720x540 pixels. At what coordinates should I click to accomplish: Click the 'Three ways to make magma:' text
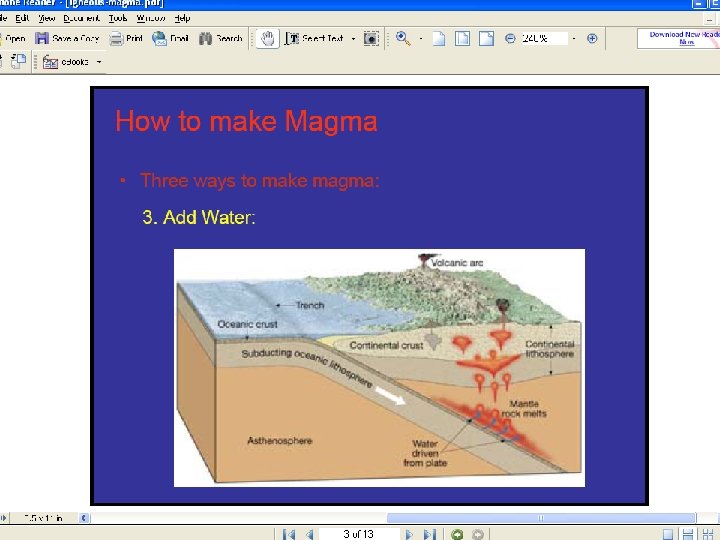(x=260, y=180)
